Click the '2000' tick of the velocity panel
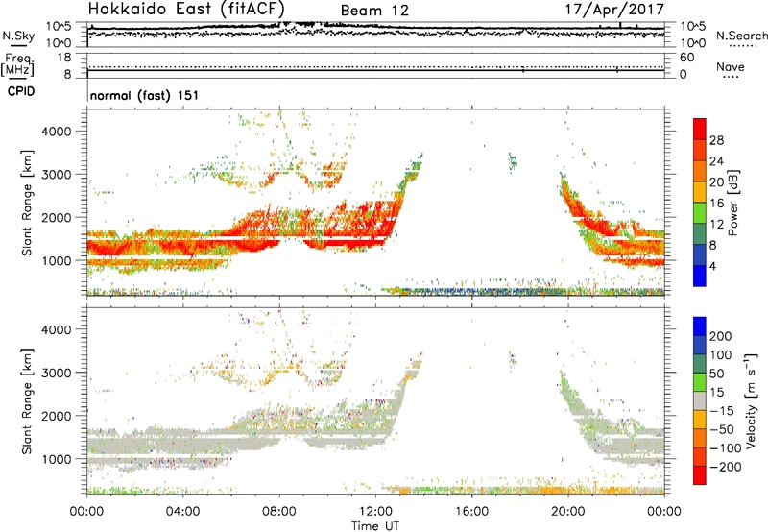Viewport: 768px width, 532px height. [x=56, y=416]
